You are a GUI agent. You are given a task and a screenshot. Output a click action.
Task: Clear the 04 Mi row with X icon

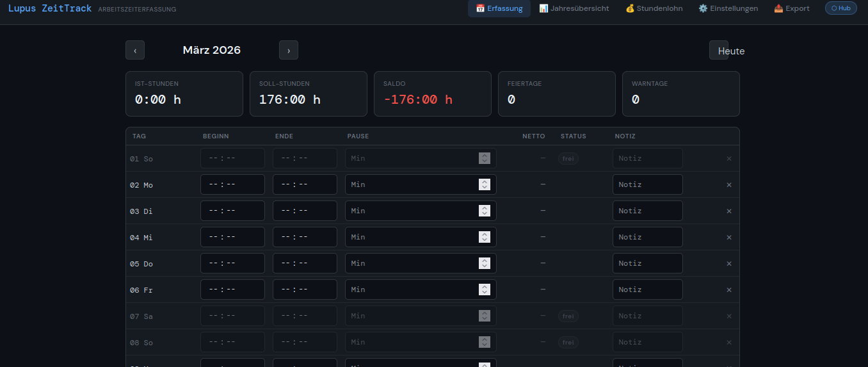tap(728, 237)
